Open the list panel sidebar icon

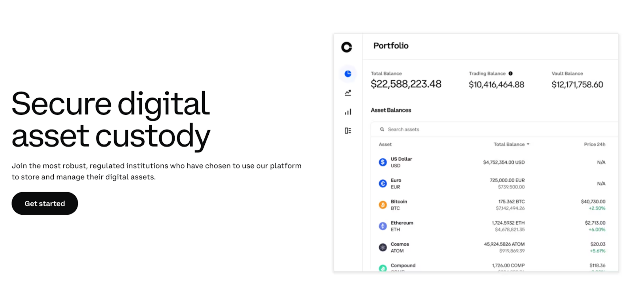(x=348, y=131)
